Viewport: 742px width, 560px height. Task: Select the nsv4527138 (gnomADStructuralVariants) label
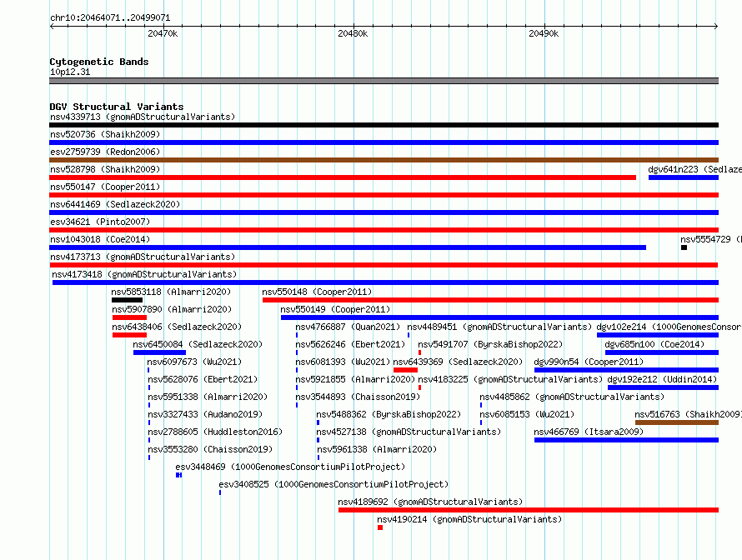[x=409, y=432]
